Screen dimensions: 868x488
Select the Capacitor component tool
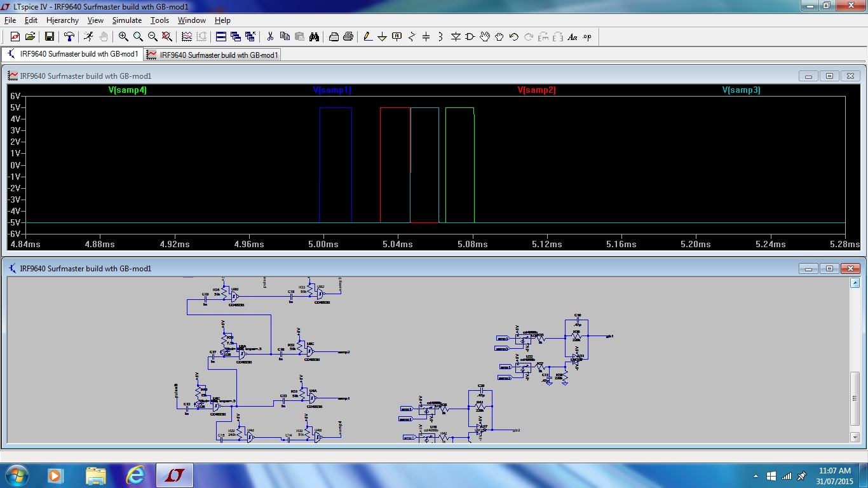click(426, 37)
